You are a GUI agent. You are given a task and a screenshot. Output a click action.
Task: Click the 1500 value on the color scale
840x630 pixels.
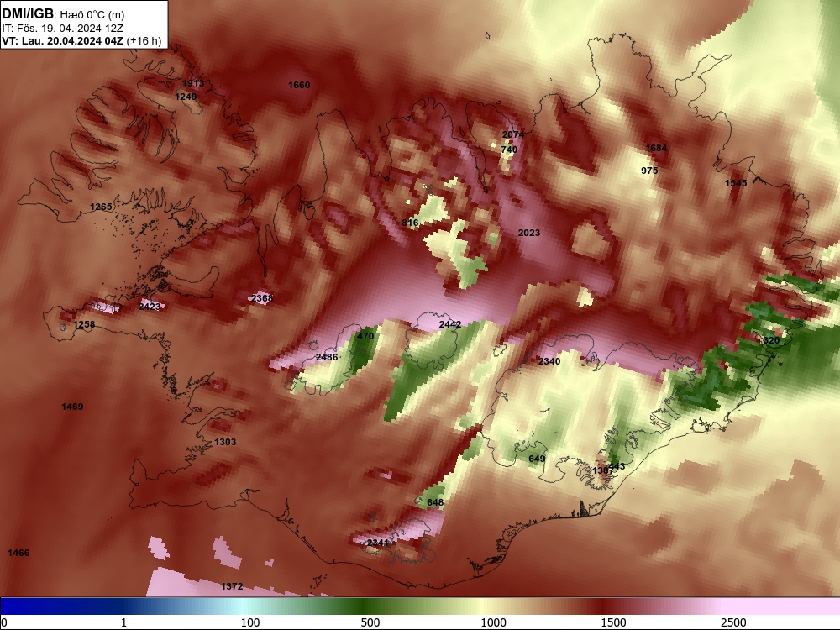pos(613,622)
